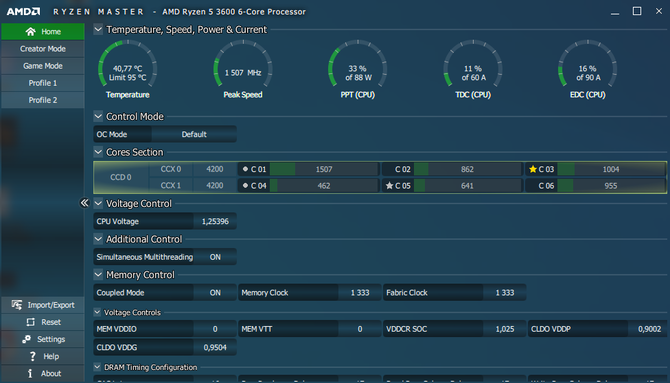
Task: Click the CCX 0 4200 speed value
Action: 215,169
